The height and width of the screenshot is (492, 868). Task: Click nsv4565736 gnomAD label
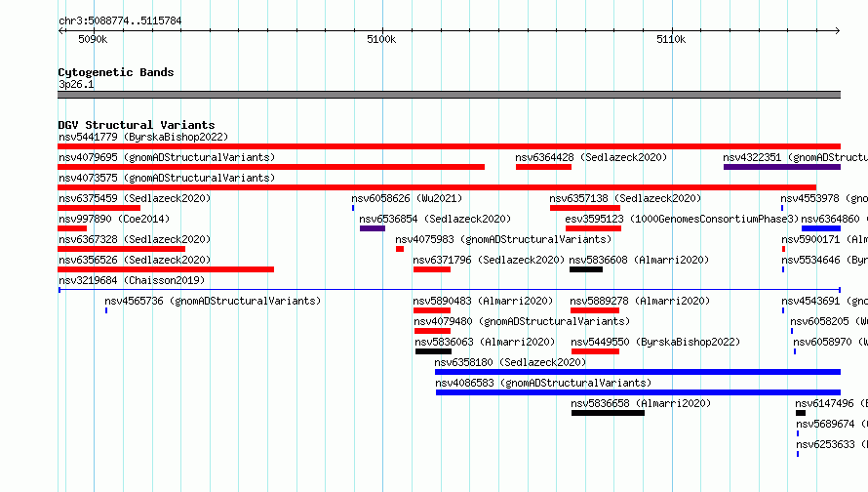213,301
